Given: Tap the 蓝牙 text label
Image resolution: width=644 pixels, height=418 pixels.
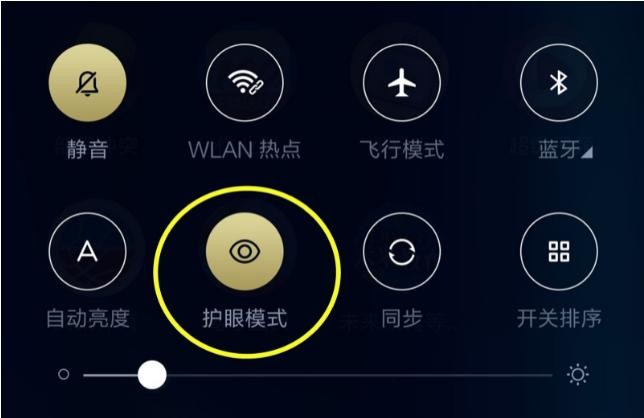Looking at the screenshot, I should 559,149.
